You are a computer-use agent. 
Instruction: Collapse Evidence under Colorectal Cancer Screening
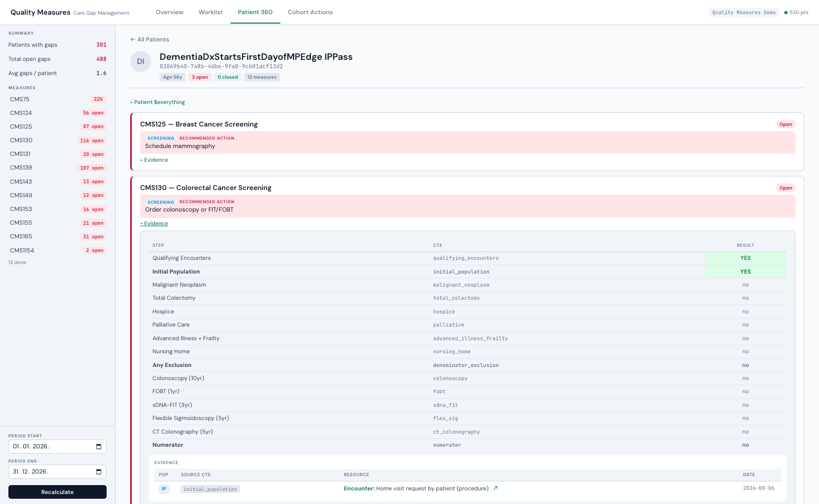pyautogui.click(x=154, y=224)
